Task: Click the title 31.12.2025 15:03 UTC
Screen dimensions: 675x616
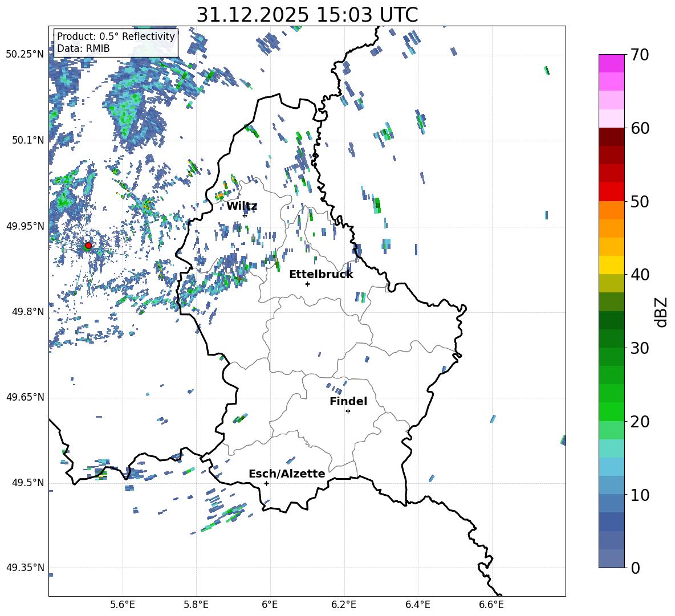Action: (x=307, y=15)
